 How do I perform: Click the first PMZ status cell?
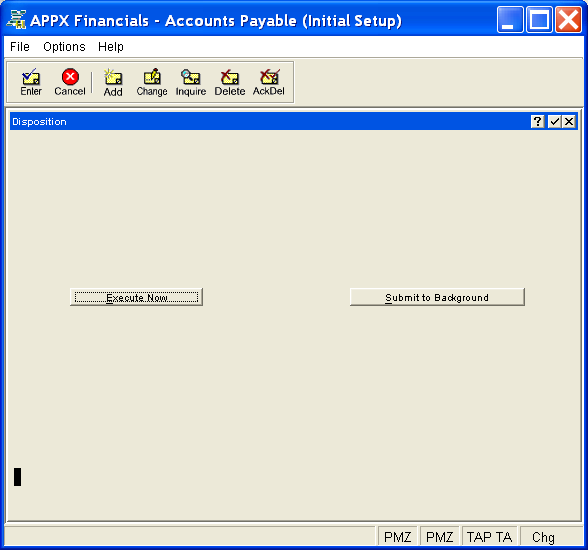(398, 537)
